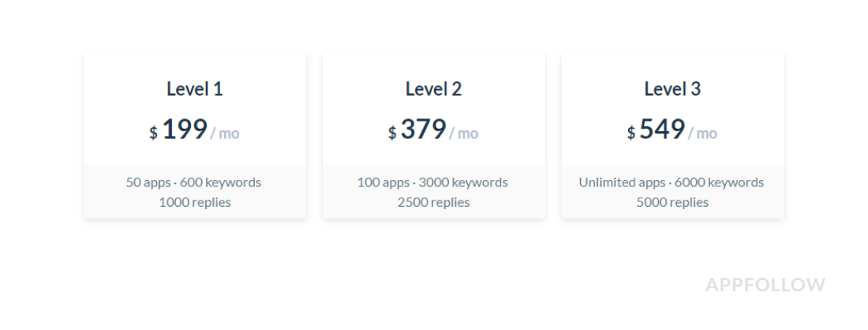
Task: Click the Level 1 plan title
Action: (195, 89)
